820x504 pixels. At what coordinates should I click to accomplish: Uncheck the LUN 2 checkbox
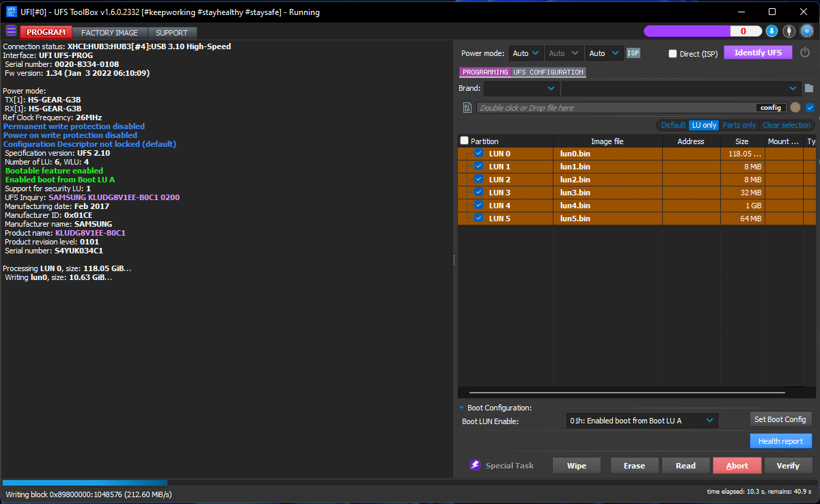[479, 179]
